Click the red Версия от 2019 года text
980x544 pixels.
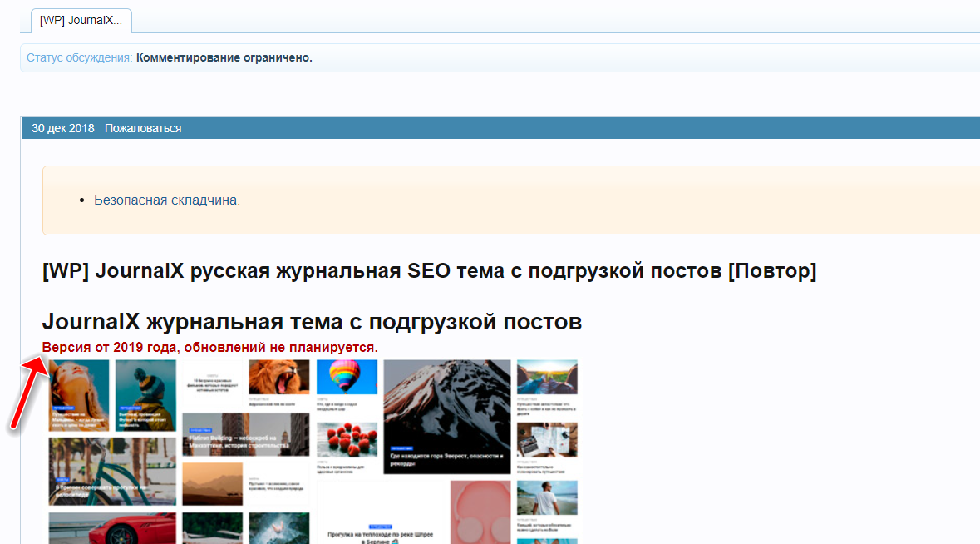pyautogui.click(x=210, y=347)
